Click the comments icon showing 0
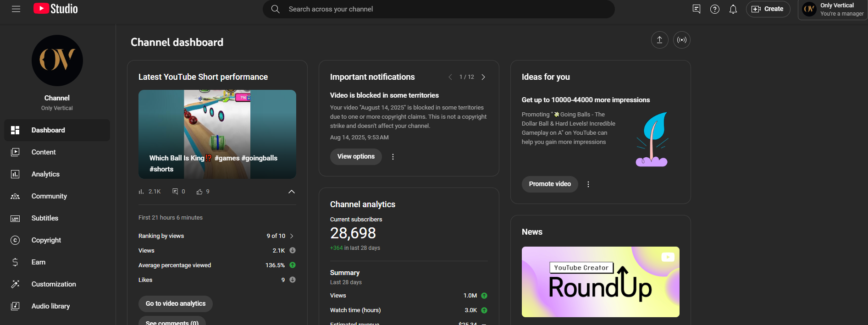Screen dimensions: 868x325 click(175, 192)
